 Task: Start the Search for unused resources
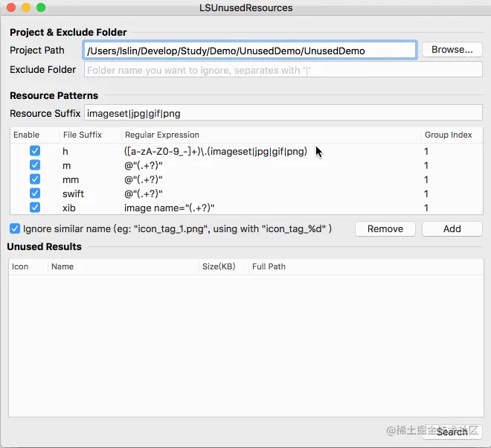452,432
